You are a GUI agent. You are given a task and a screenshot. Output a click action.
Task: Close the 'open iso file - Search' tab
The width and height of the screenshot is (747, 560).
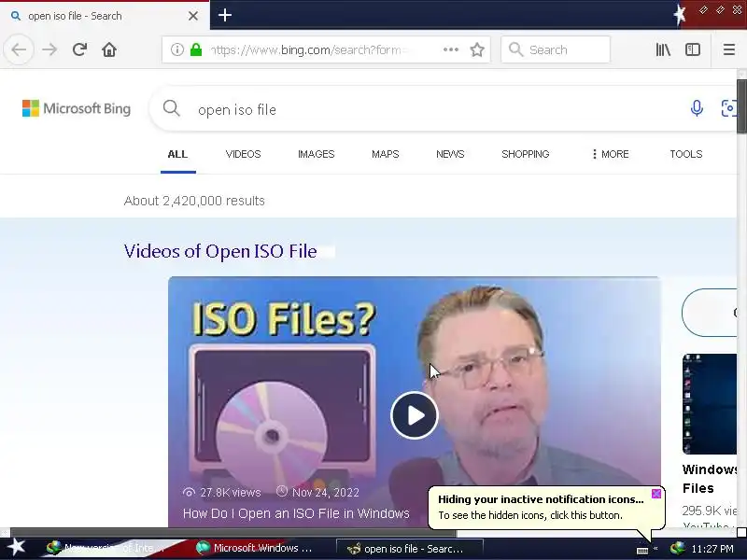(193, 16)
